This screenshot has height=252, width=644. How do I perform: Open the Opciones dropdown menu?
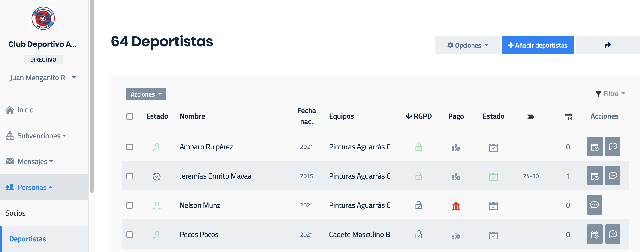point(467,45)
